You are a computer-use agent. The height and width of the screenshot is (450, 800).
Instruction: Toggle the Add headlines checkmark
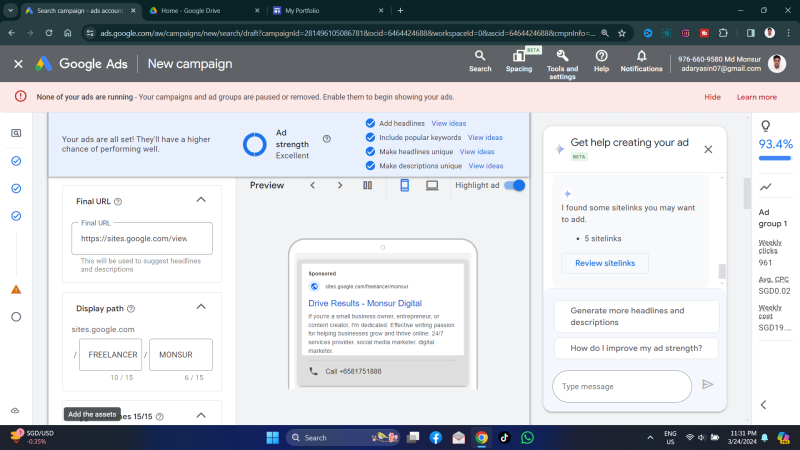pos(370,123)
